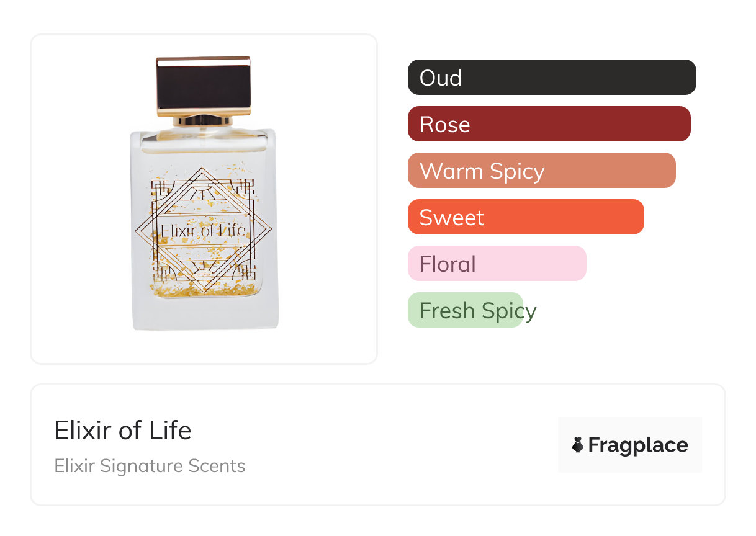Select the Rose accord bar

pos(549,124)
